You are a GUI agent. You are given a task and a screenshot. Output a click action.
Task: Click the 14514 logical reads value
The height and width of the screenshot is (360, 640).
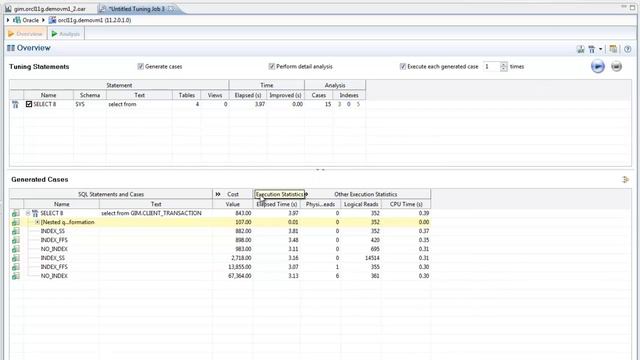[372, 258]
